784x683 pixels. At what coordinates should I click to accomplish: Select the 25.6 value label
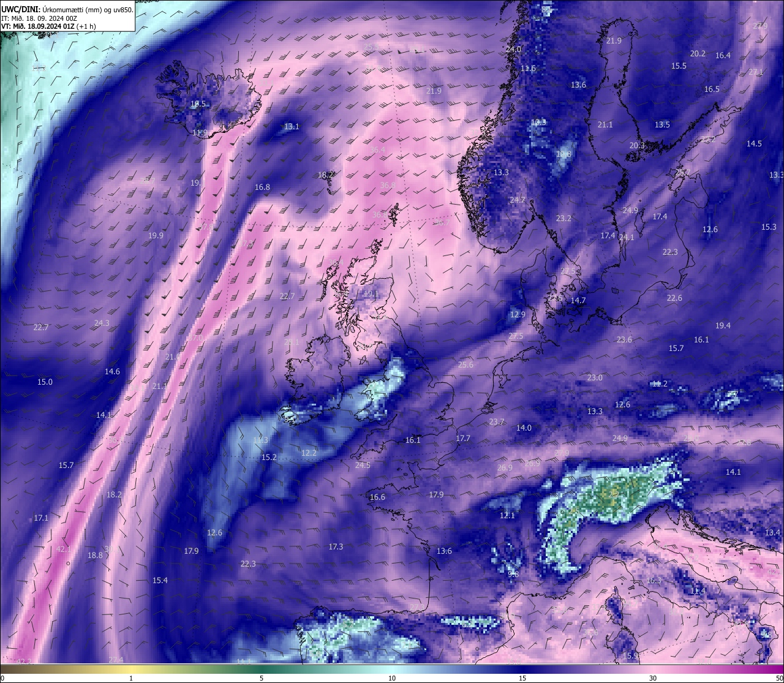click(466, 365)
